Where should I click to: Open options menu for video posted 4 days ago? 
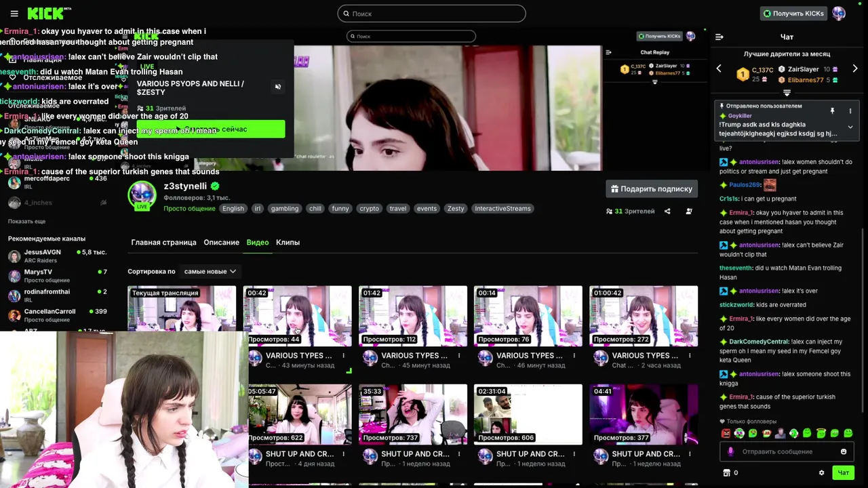pyautogui.click(x=343, y=453)
